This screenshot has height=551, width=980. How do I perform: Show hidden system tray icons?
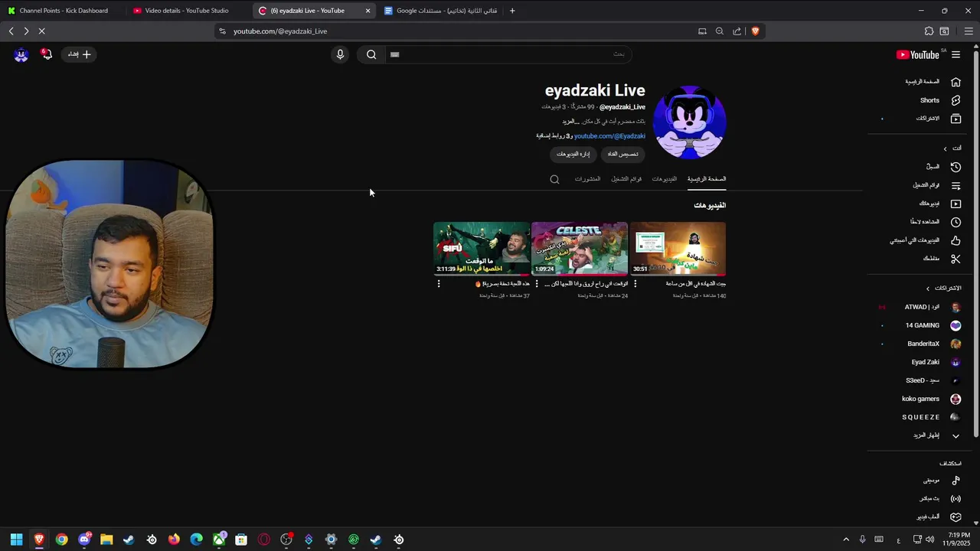click(846, 540)
